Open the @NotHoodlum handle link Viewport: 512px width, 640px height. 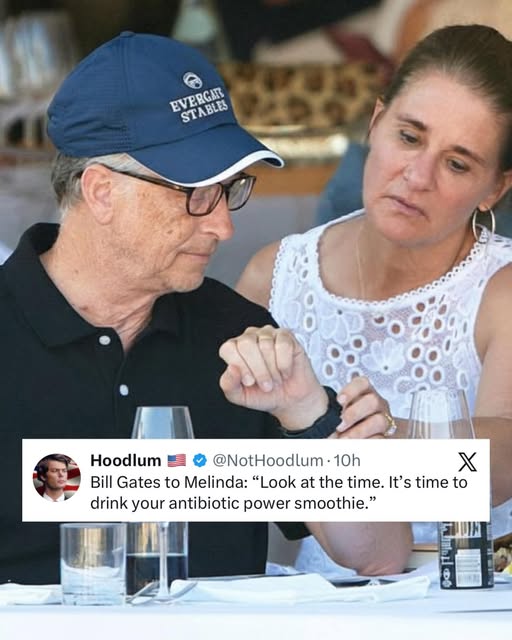pyautogui.click(x=268, y=460)
